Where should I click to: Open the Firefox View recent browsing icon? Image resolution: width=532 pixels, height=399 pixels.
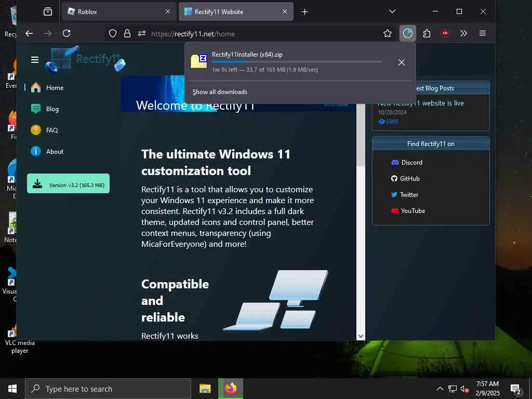(48, 12)
